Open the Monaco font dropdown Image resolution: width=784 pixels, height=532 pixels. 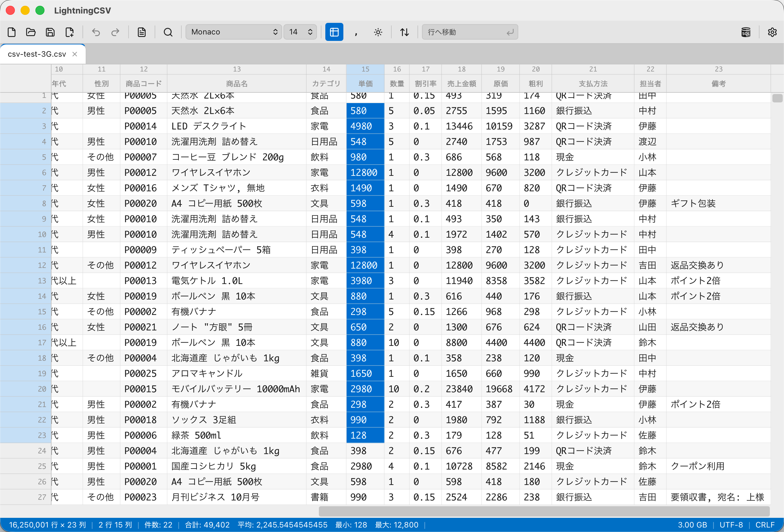click(234, 32)
